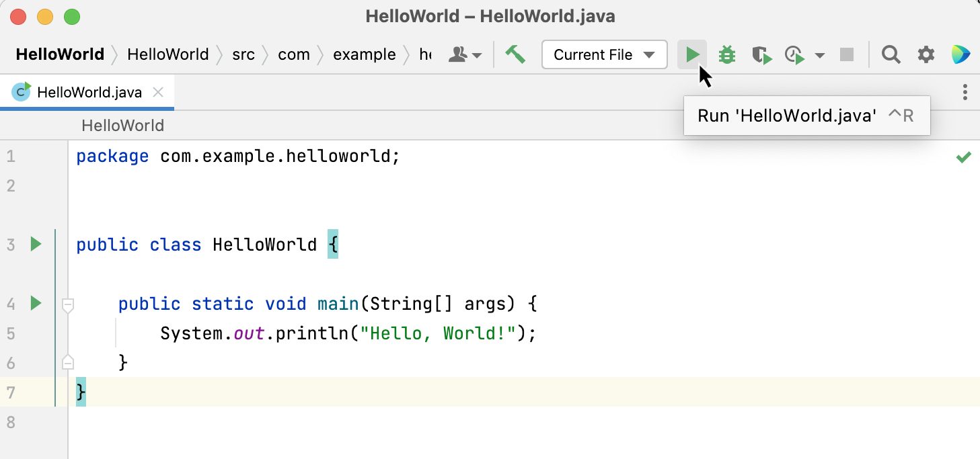Click the 'println' method call

(x=311, y=333)
